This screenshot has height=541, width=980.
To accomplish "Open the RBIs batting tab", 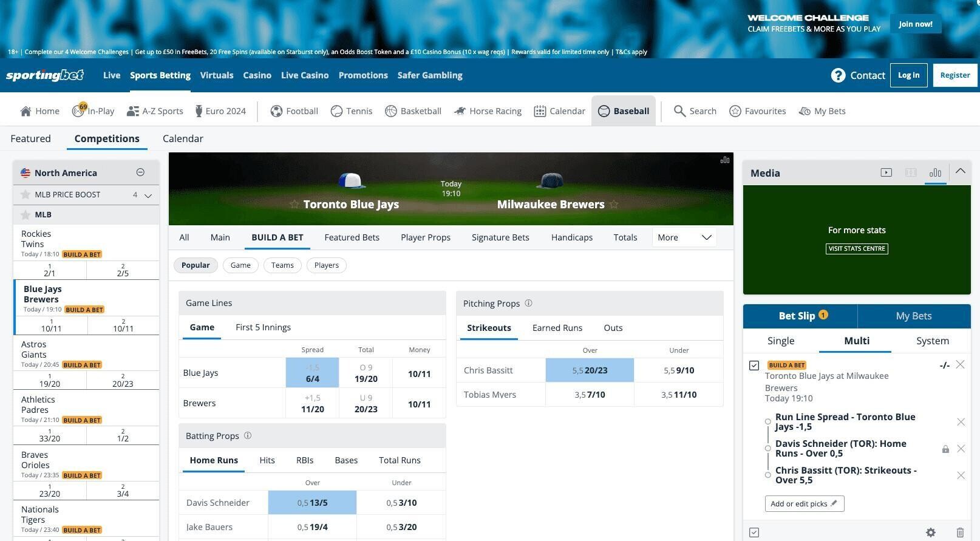I will tap(305, 460).
